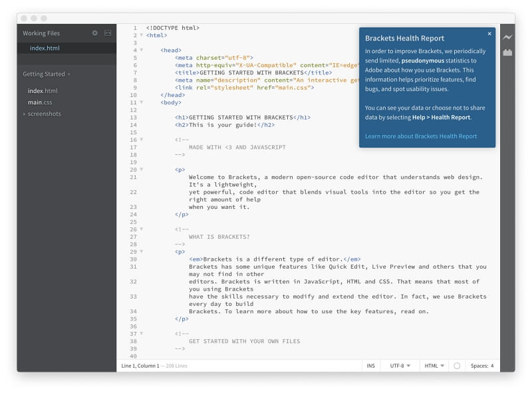Click Line 1, Column 1 cursor status
The width and height of the screenshot is (532, 393).
pyautogui.click(x=140, y=366)
